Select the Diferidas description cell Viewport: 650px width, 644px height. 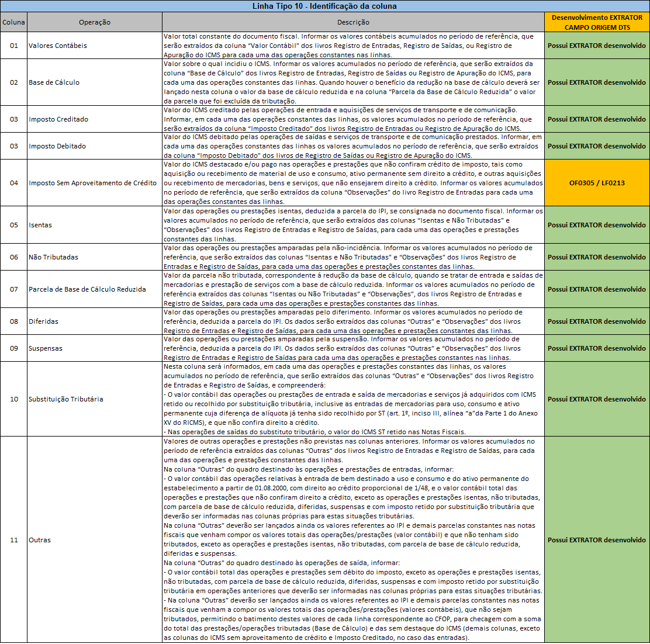(353, 321)
